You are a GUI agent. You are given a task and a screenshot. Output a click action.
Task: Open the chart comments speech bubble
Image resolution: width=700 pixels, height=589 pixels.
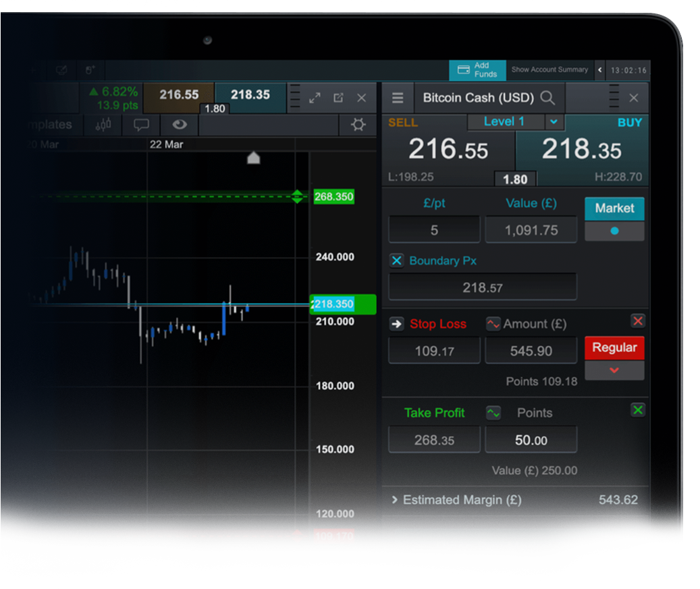[141, 125]
